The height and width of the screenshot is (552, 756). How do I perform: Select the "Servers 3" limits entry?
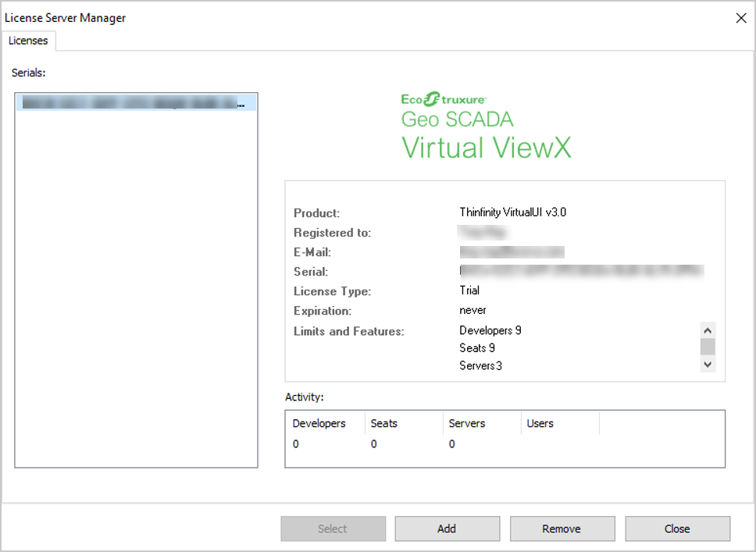pyautogui.click(x=480, y=365)
